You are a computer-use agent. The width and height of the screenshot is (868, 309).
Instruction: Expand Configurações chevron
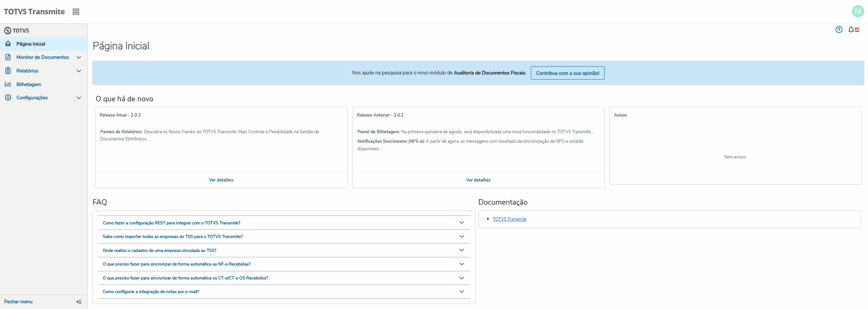click(x=79, y=98)
